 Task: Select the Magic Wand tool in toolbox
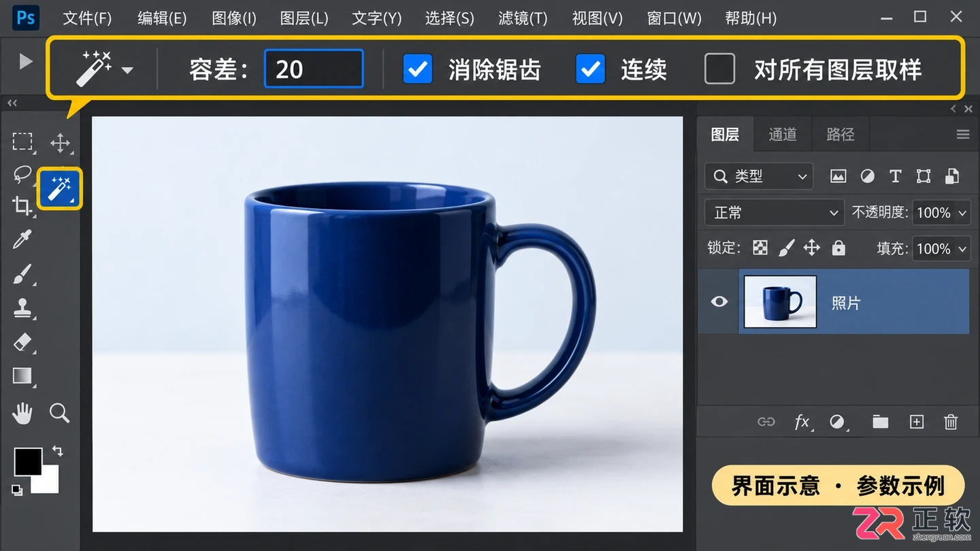(x=60, y=188)
